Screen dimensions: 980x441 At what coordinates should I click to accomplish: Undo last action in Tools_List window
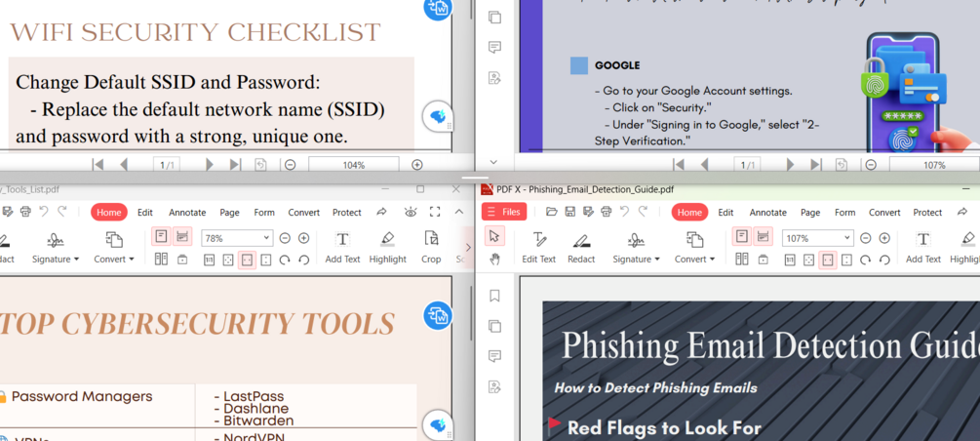click(44, 212)
